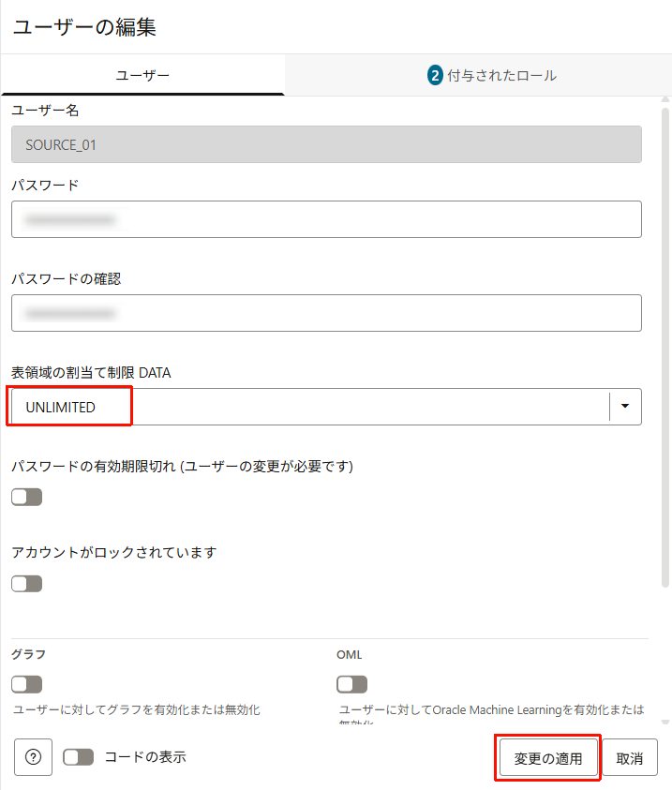Click the badge number 2 on roles tab
The height and width of the screenshot is (790, 672).
click(x=435, y=76)
